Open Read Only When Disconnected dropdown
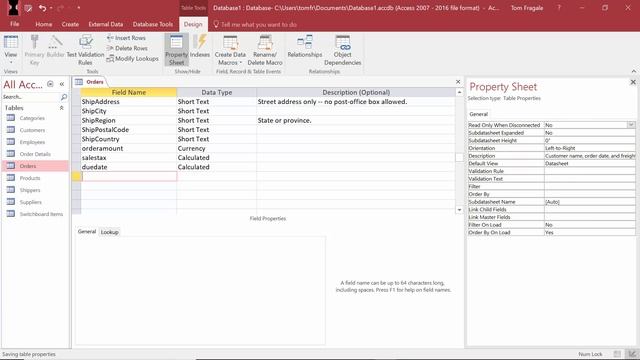 (x=631, y=125)
